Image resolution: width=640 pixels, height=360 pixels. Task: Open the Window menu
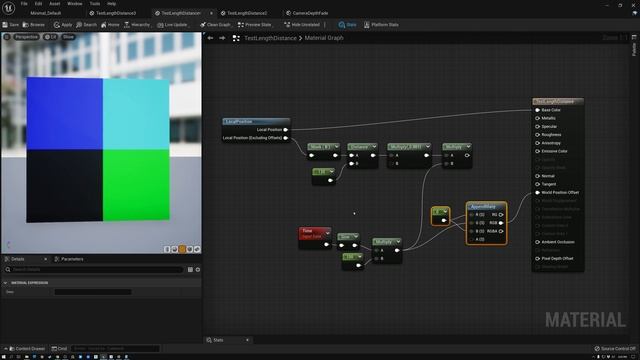(x=75, y=4)
